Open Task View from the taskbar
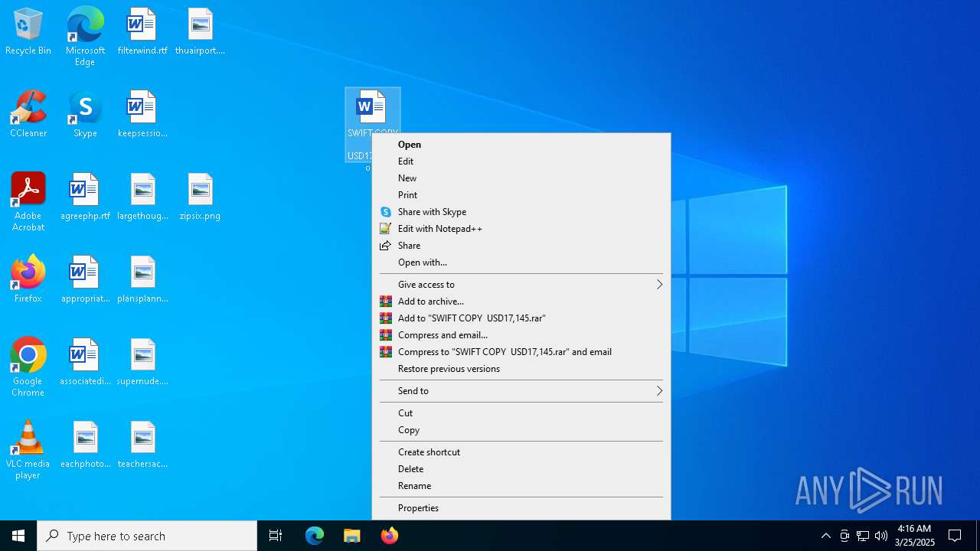Image resolution: width=980 pixels, height=551 pixels. coord(276,536)
